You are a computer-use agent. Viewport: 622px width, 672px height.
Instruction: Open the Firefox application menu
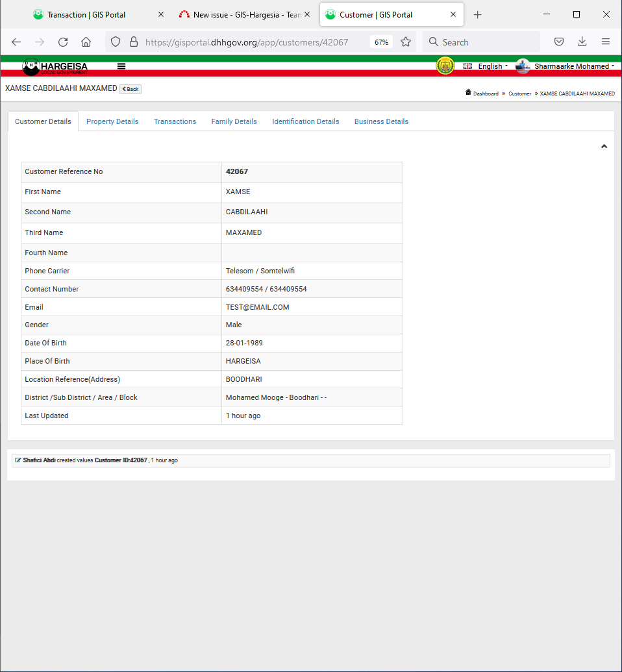(x=605, y=42)
